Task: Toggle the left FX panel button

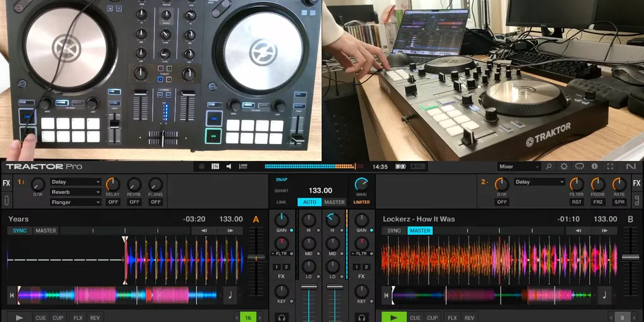Action: 6,183
